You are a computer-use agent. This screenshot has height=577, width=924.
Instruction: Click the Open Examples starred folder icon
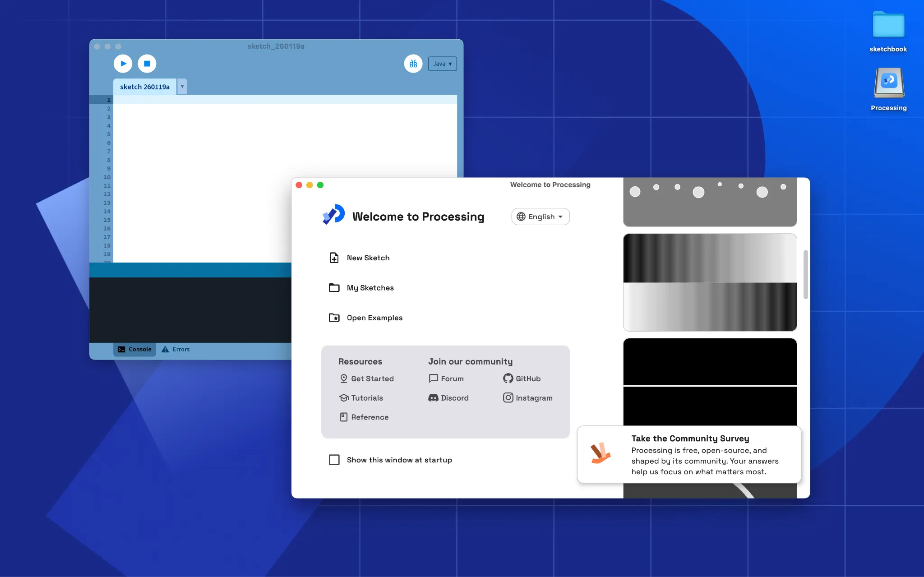point(334,318)
